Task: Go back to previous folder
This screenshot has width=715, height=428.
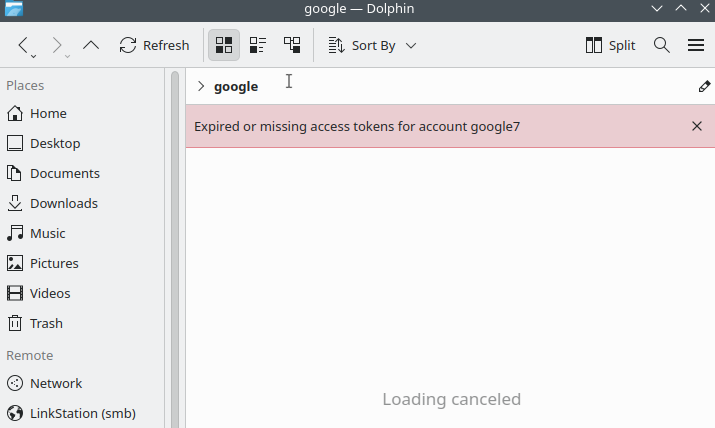Action: 24,45
